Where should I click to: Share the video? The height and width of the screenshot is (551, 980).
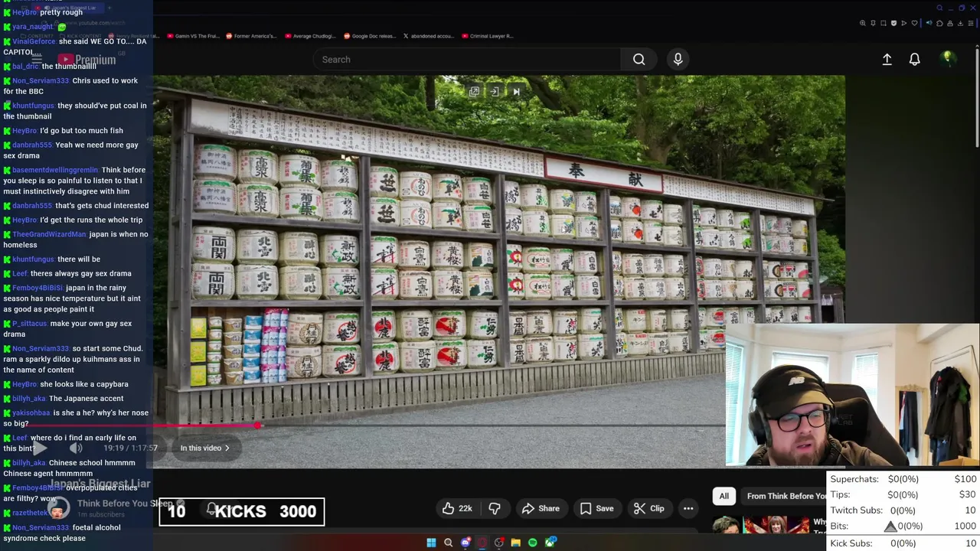pos(541,508)
